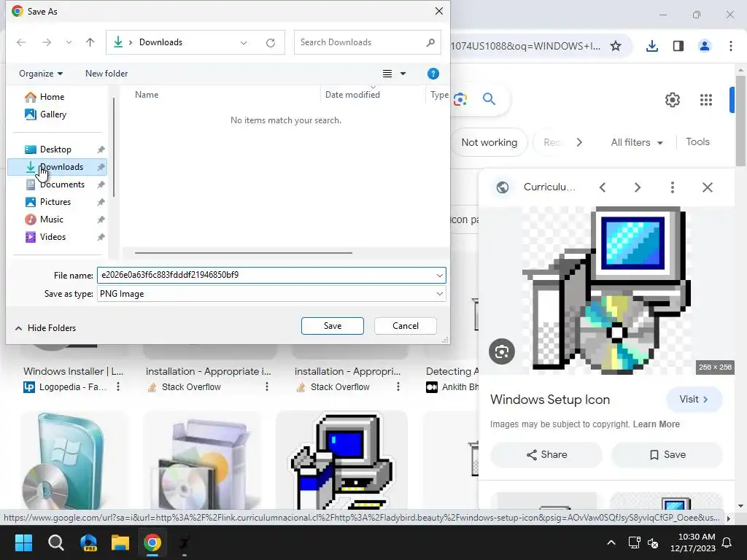Click Lens icon on preview image
Screen dimensions: 747x560
pos(502,352)
